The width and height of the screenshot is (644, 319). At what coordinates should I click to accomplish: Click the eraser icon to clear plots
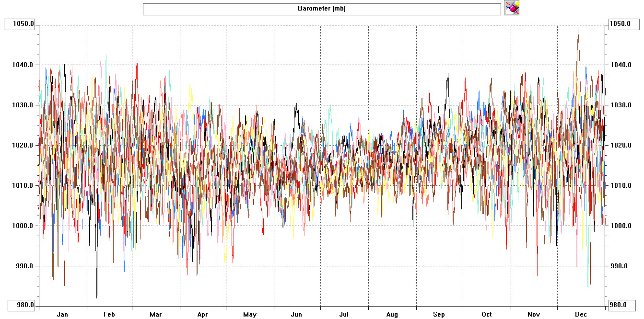click(x=512, y=8)
